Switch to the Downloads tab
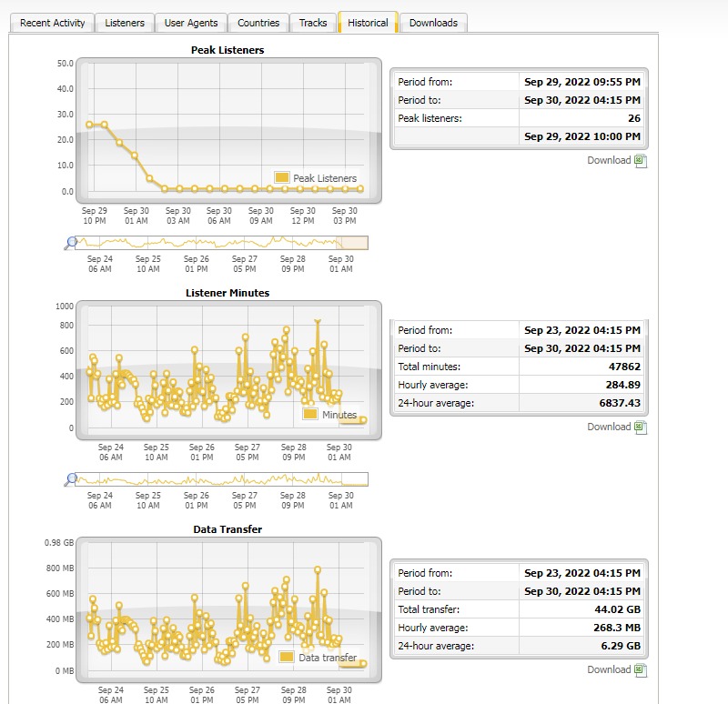Viewport: 728px width, 704px height. [433, 23]
